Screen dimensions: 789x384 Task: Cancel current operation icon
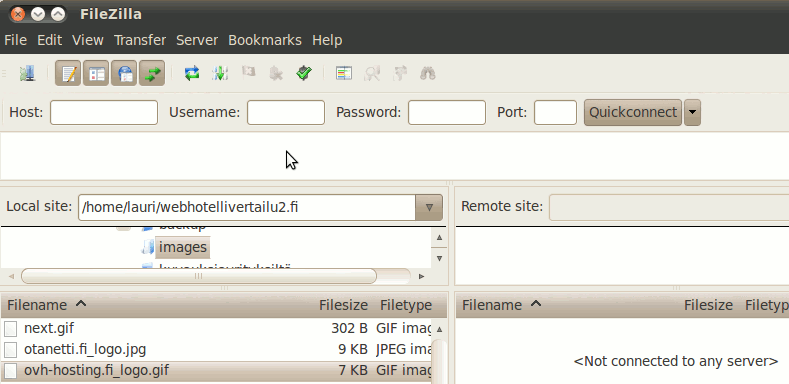pos(248,73)
